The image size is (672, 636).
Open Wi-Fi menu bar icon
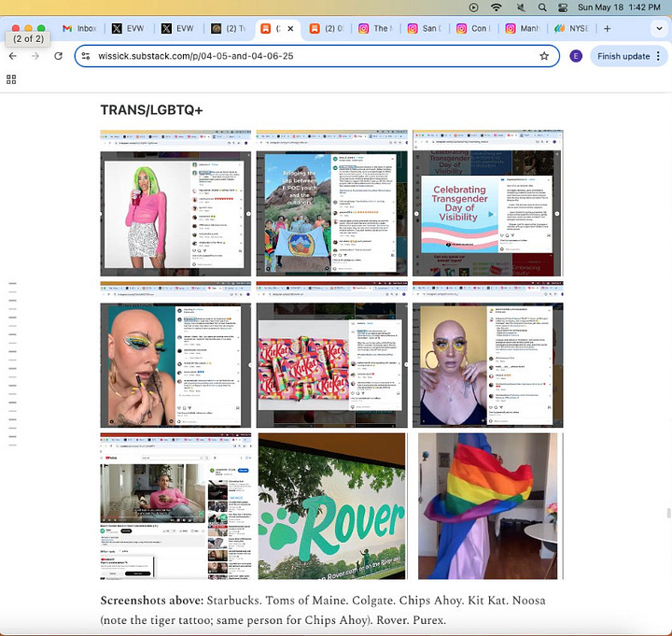497,7
